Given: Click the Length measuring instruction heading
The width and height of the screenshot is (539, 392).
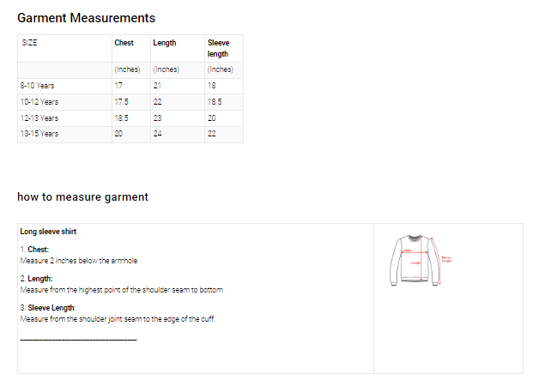Looking at the screenshot, I should (39, 279).
